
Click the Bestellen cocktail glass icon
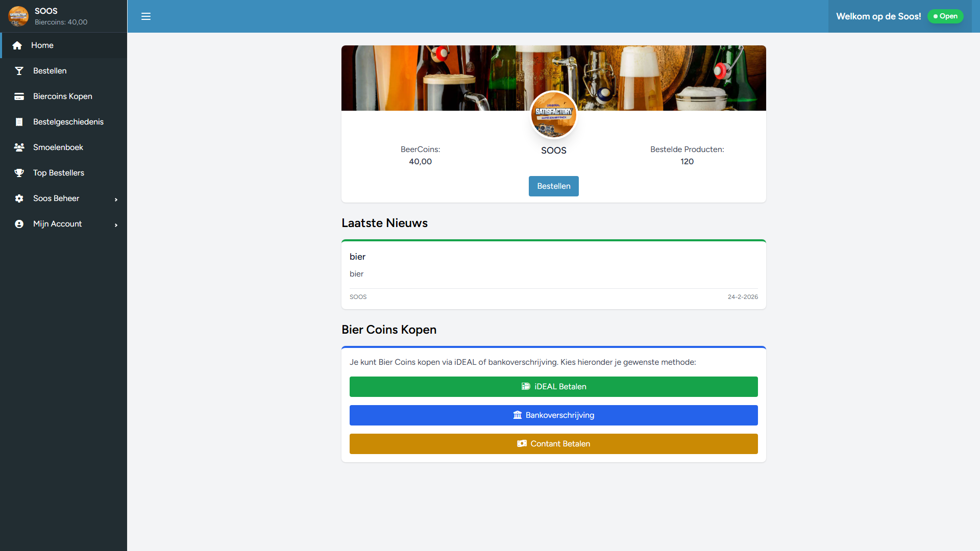tap(19, 71)
